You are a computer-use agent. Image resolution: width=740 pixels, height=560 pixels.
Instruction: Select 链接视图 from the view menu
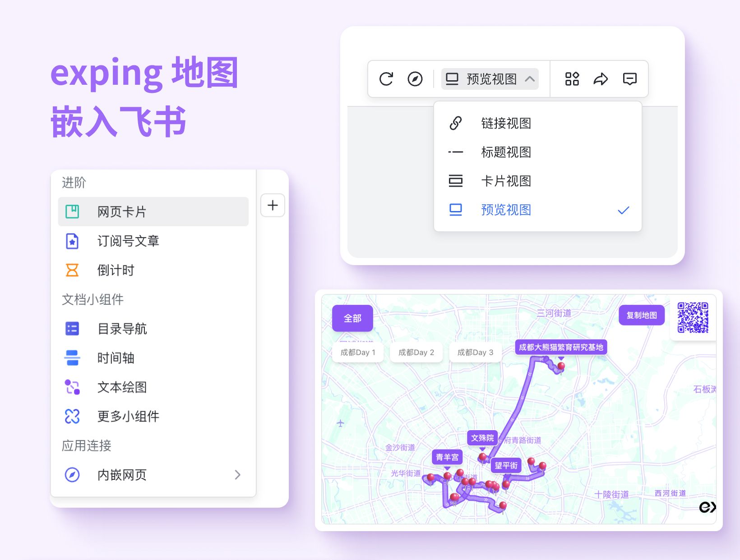(537, 123)
